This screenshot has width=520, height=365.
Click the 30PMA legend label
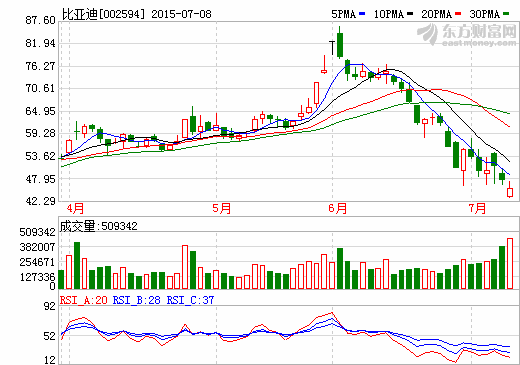point(484,14)
